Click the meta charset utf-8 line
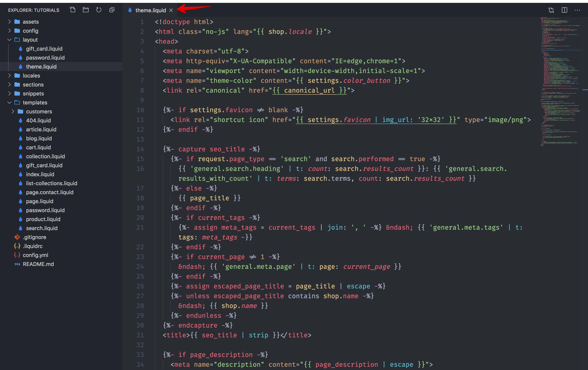This screenshot has width=588, height=370. 206,51
